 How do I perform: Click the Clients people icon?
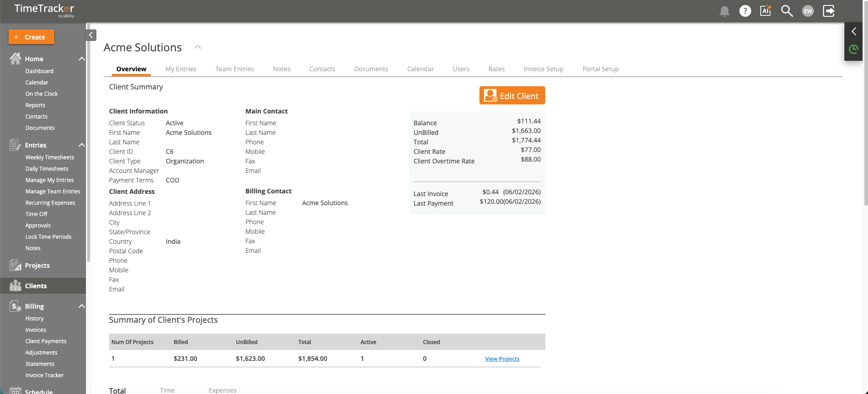(15, 286)
